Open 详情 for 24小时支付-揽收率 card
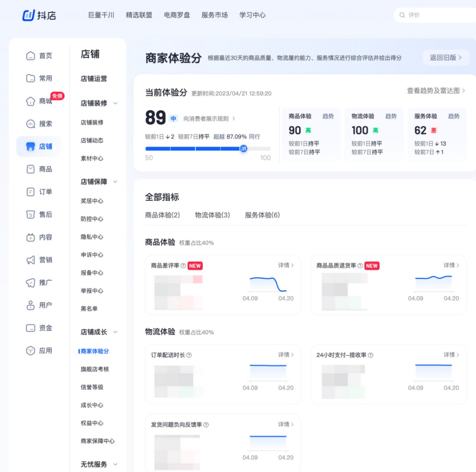 click(x=451, y=354)
